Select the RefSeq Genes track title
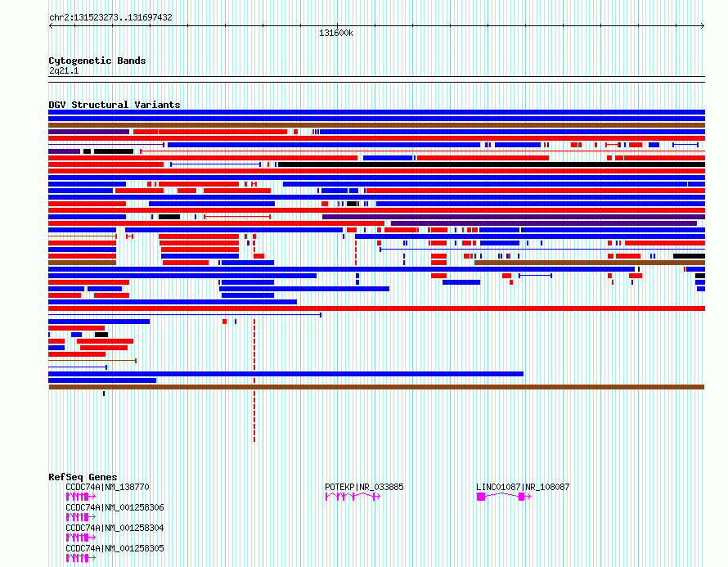This screenshot has height=567, width=728. click(83, 477)
